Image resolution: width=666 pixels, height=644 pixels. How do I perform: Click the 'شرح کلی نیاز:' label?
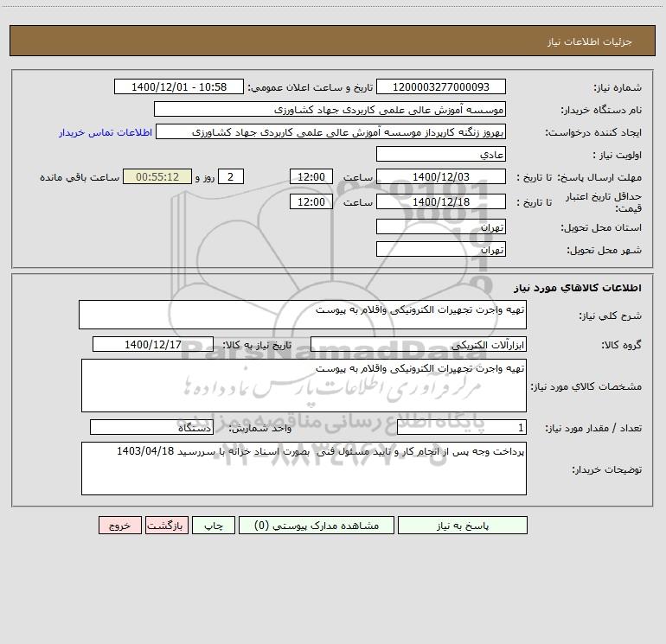pos(611,316)
